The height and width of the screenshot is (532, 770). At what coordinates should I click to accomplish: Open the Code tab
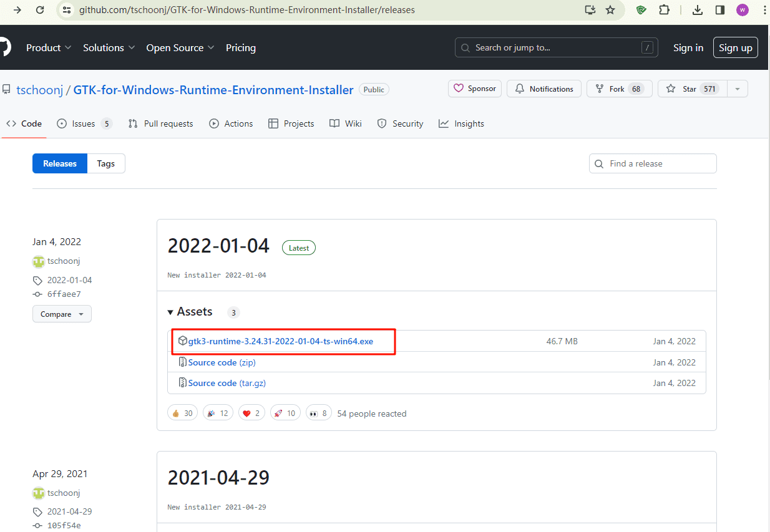tap(24, 123)
